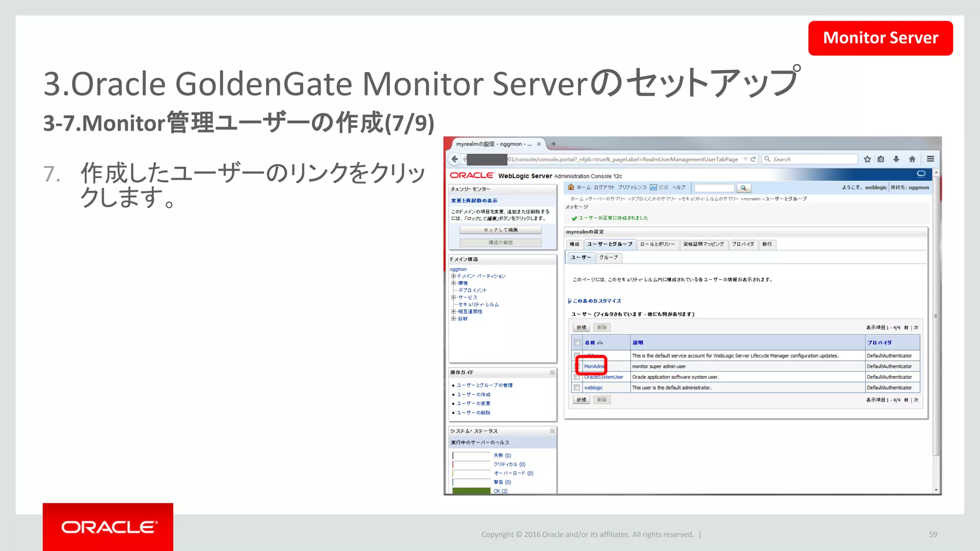Expand ドメイン・パーティション tree node
The height and width of the screenshot is (551, 980).
point(453,276)
